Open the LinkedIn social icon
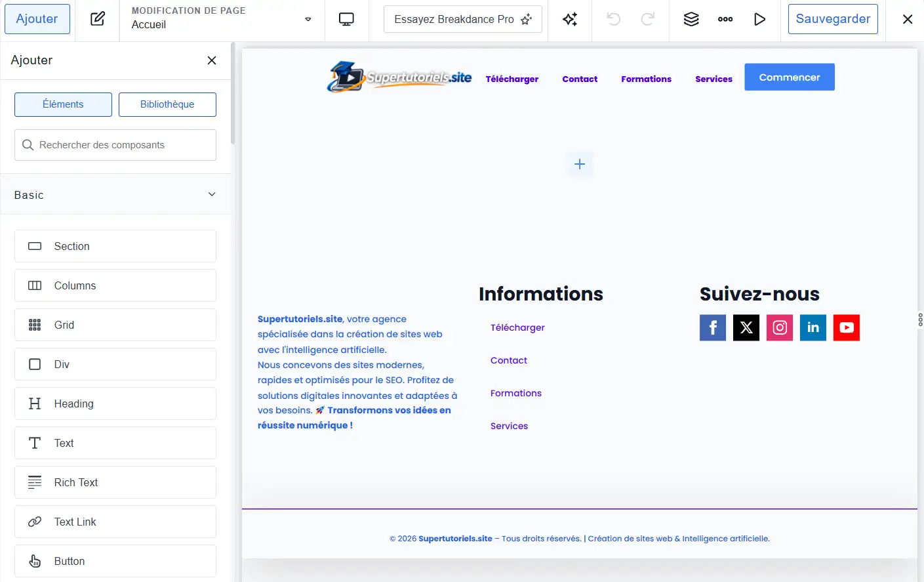The width and height of the screenshot is (924, 582). [x=813, y=327]
